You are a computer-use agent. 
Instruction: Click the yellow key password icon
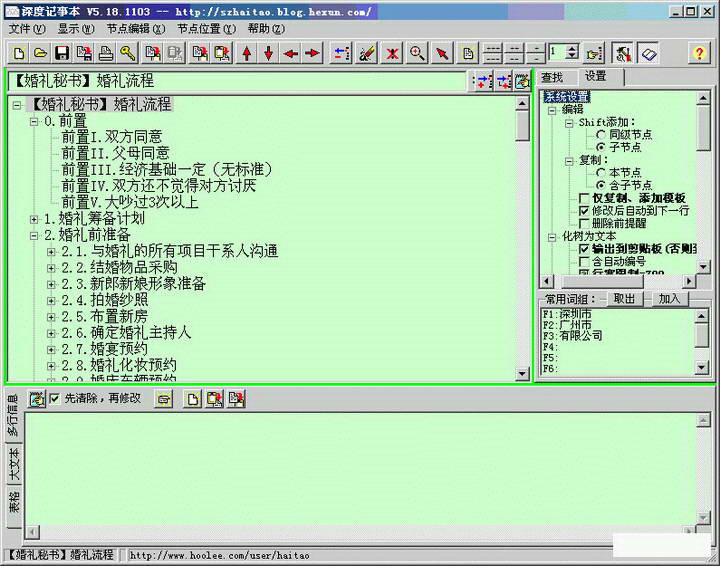coord(128,54)
